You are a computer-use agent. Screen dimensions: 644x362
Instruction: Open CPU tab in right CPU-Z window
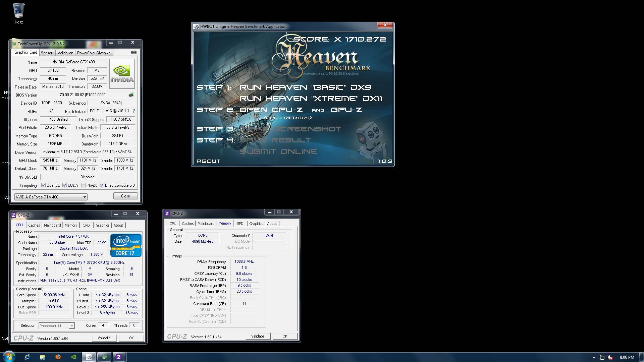[173, 224]
